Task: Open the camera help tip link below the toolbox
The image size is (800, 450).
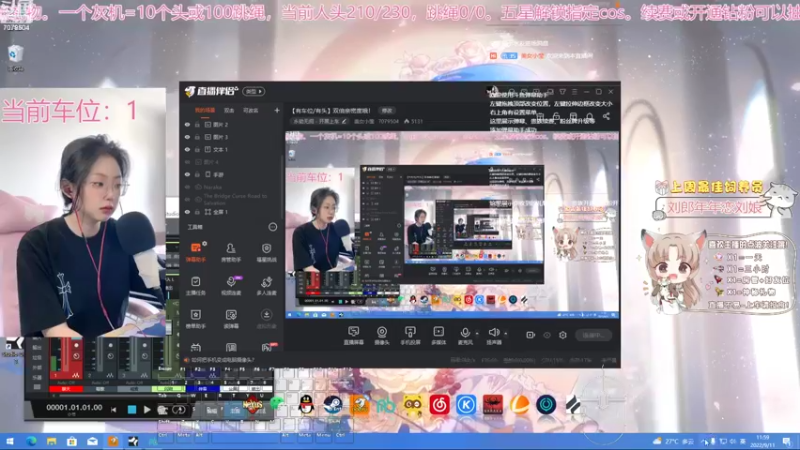Action: 222,360
